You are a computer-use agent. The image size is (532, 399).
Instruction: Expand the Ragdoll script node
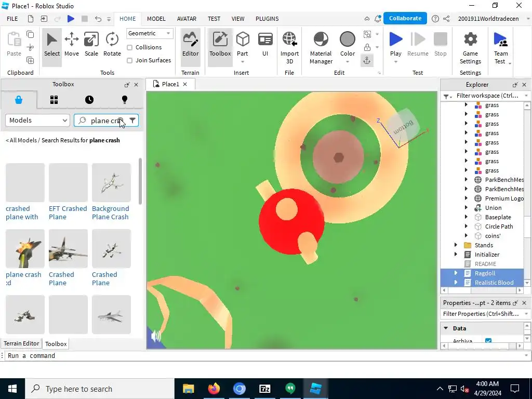456,273
